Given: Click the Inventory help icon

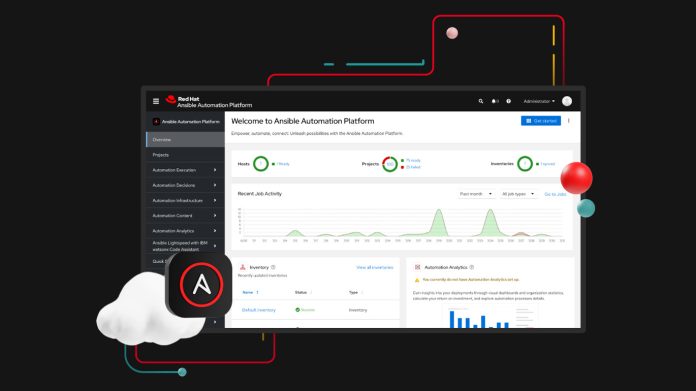Looking at the screenshot, I should (x=273, y=267).
